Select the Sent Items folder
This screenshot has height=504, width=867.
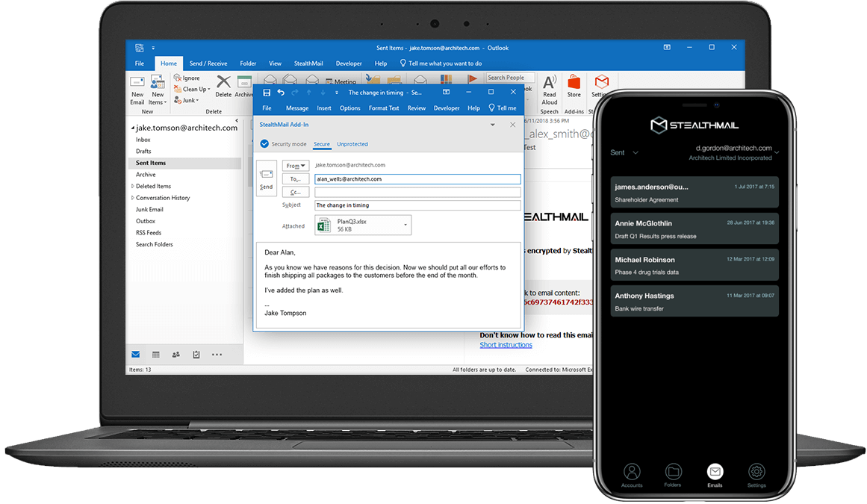pyautogui.click(x=184, y=163)
